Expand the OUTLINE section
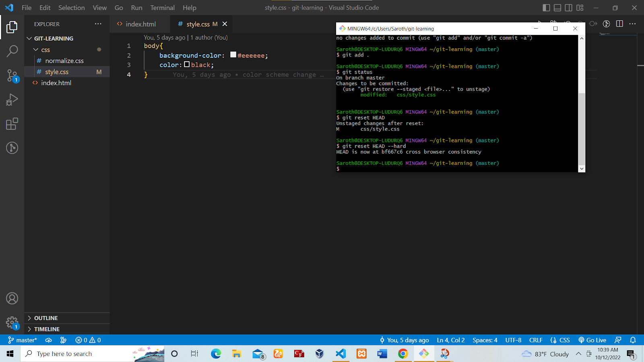 (45, 318)
